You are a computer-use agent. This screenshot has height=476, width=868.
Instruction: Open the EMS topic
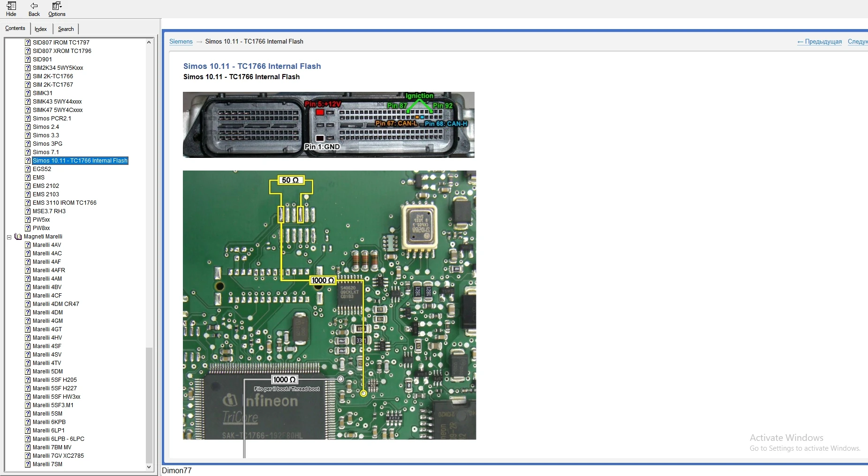(38, 178)
